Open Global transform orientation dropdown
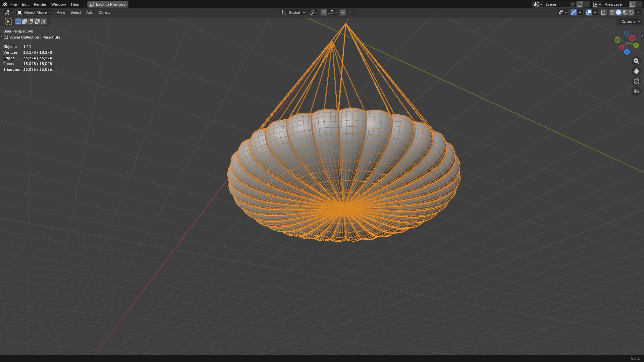Viewport: 644px width, 362px height. click(x=293, y=12)
